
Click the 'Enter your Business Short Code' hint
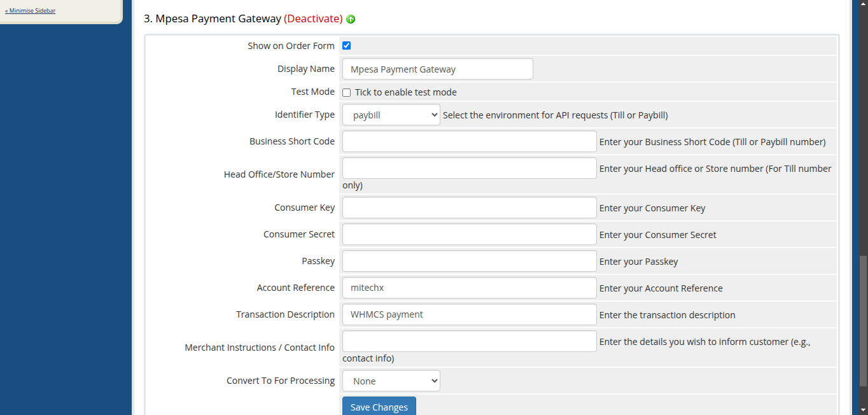tap(713, 142)
